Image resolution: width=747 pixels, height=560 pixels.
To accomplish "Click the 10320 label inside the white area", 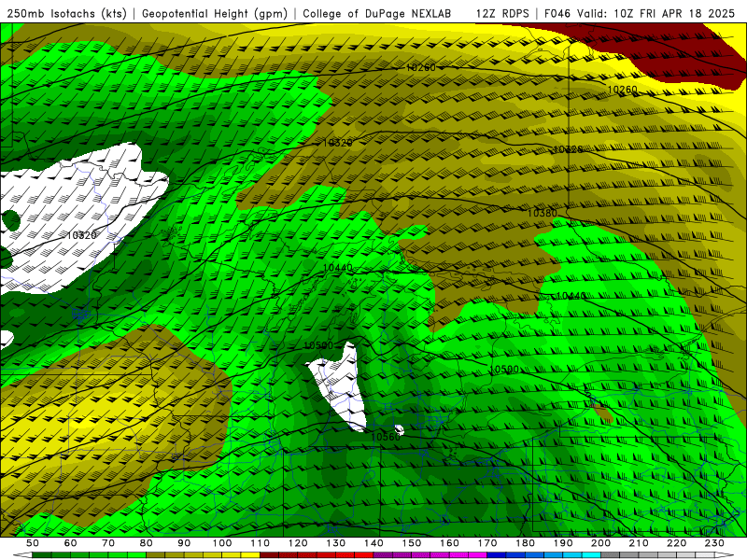I will click(x=81, y=235).
